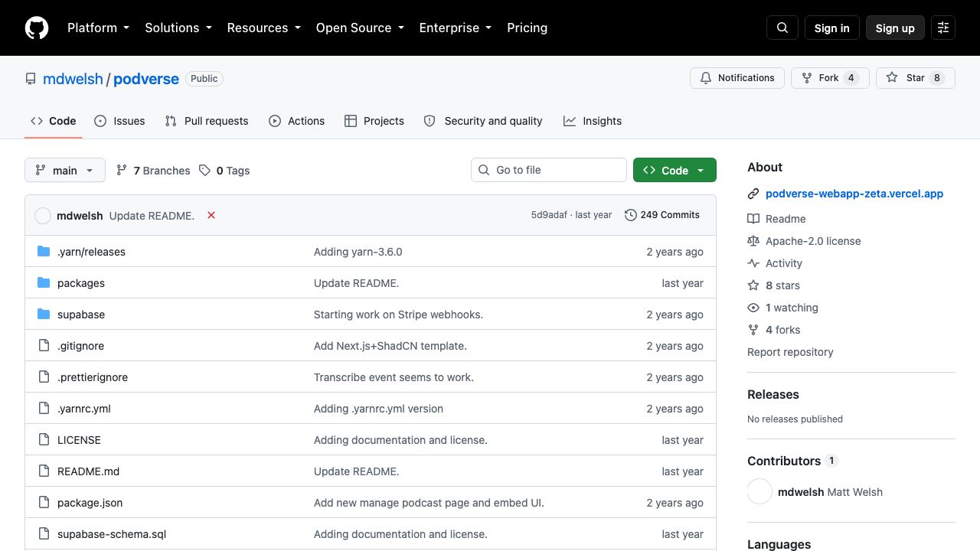The image size is (980, 551).
Task: Click the supabase folder icon
Action: click(44, 315)
